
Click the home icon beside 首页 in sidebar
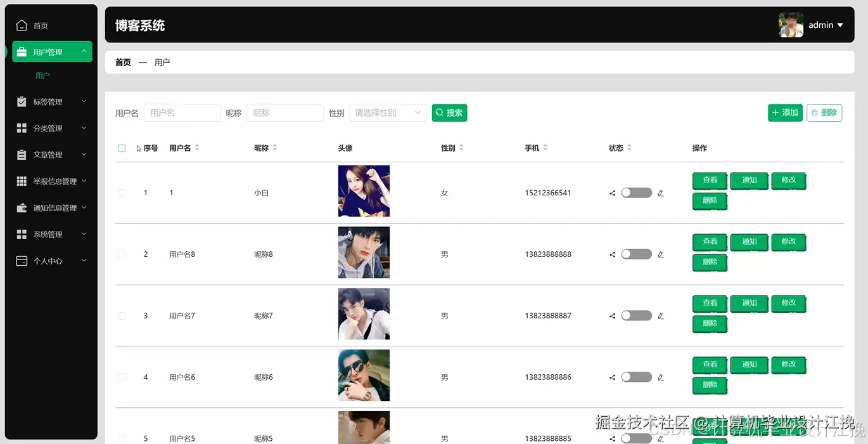click(x=22, y=25)
